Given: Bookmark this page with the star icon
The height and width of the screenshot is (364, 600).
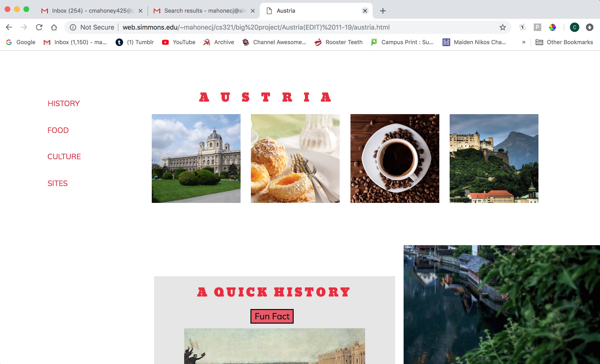Looking at the screenshot, I should pos(502,27).
